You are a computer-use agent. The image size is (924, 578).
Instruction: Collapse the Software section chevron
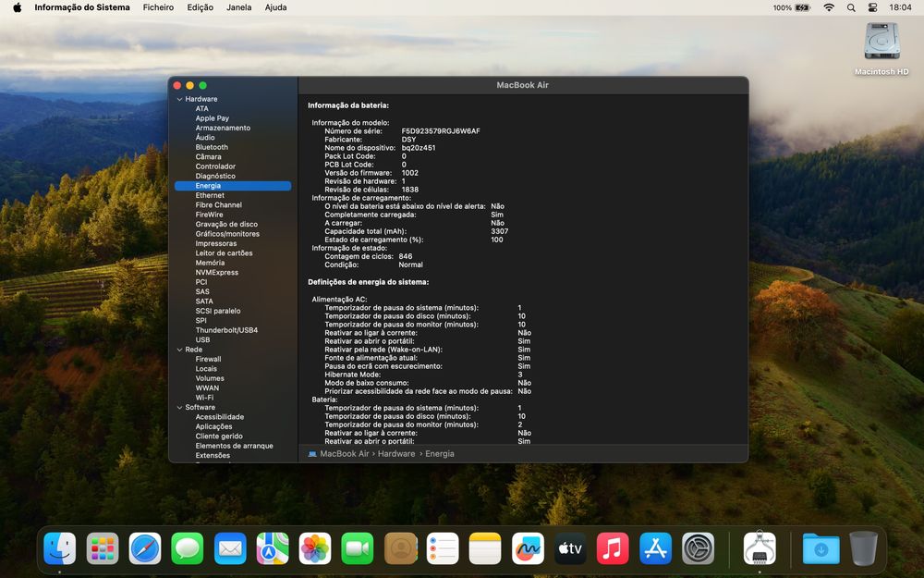point(180,408)
